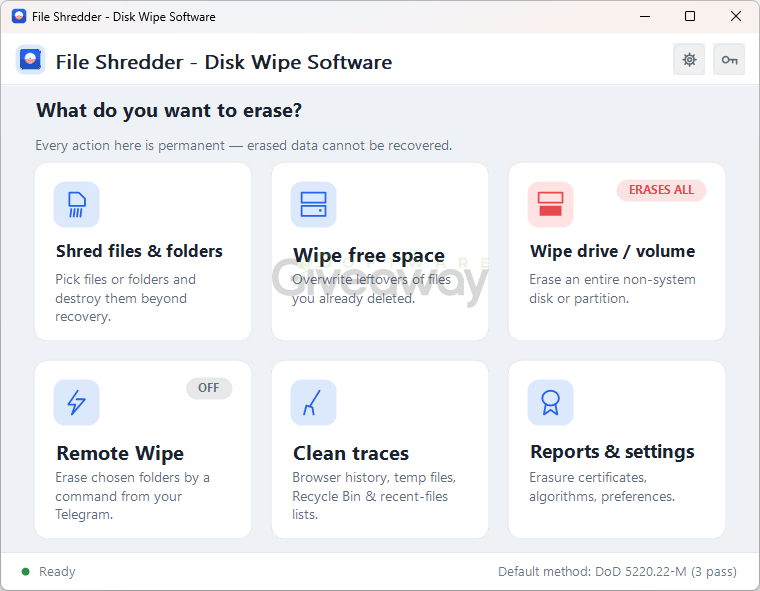Open Remote Wipe card title
The width and height of the screenshot is (760, 591).
tap(120, 453)
